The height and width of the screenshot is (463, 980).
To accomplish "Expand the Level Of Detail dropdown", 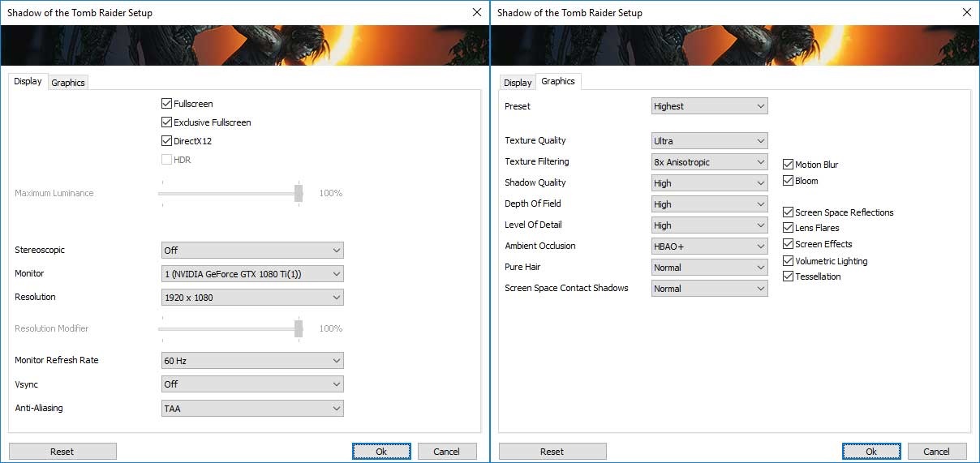I will (x=710, y=225).
